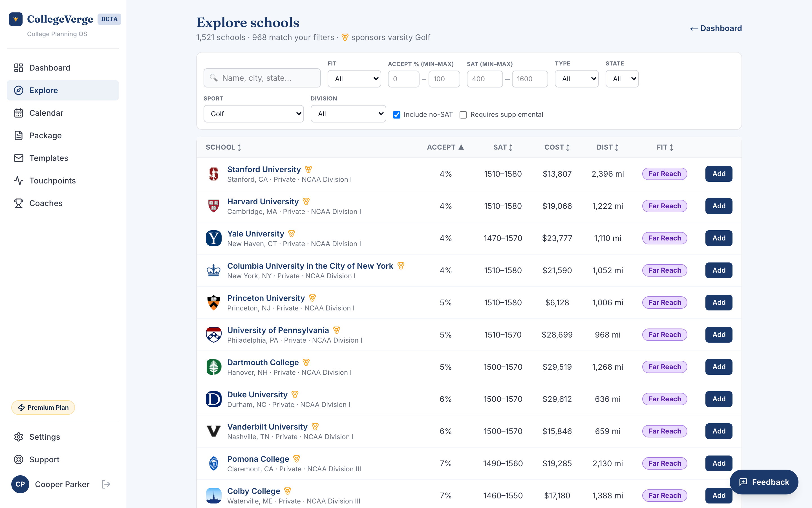Screen dimensions: 812x508
Task: Click the Accept % maximum input showing 100
Action: coord(444,79)
